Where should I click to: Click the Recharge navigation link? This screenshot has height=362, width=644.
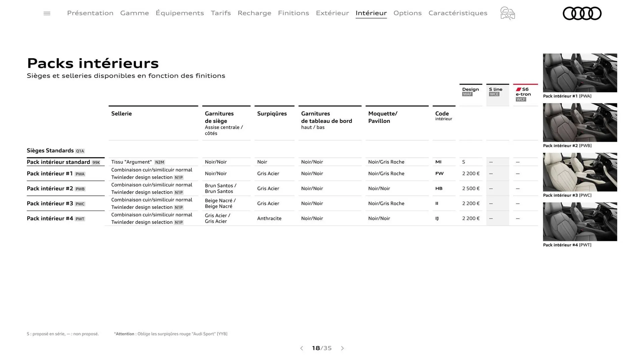coord(255,13)
